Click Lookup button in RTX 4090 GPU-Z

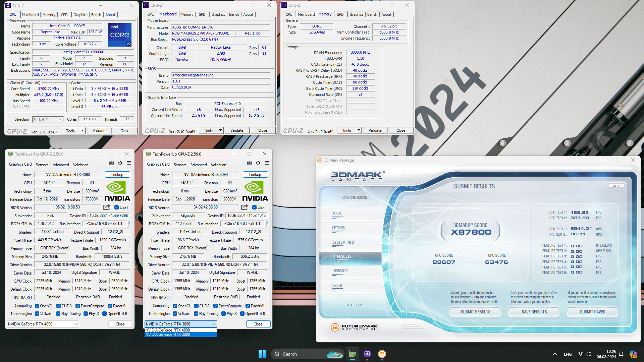[117, 175]
